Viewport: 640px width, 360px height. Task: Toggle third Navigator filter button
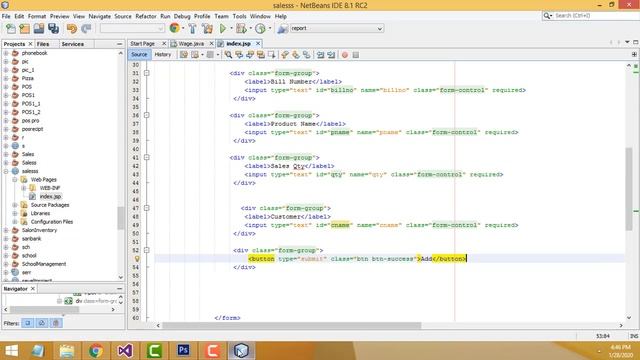(x=56, y=323)
